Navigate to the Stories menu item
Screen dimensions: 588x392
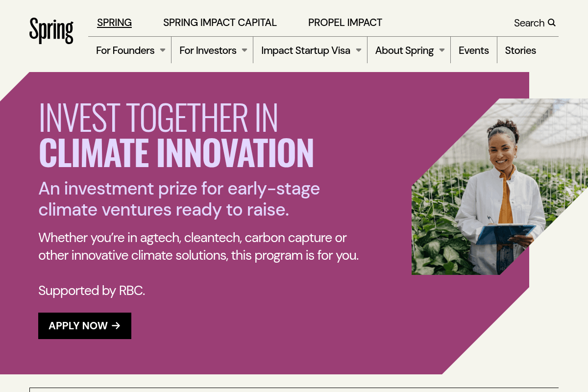point(520,50)
